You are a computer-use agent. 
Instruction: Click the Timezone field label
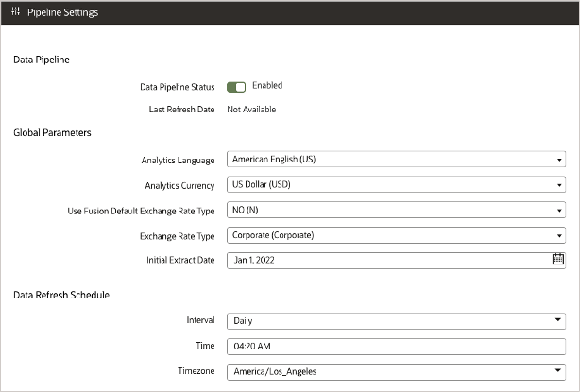pos(195,372)
